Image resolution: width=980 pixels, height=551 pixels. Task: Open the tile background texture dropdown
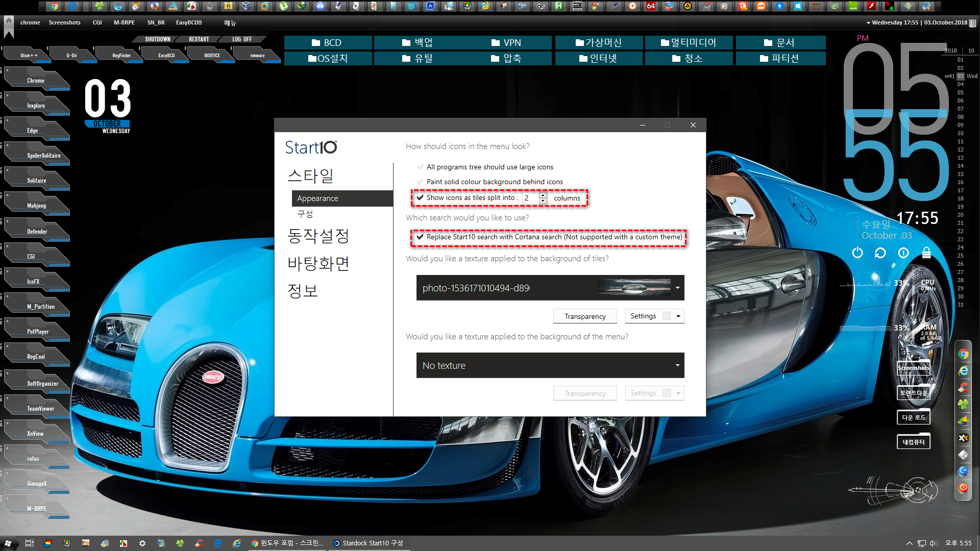[x=550, y=288]
